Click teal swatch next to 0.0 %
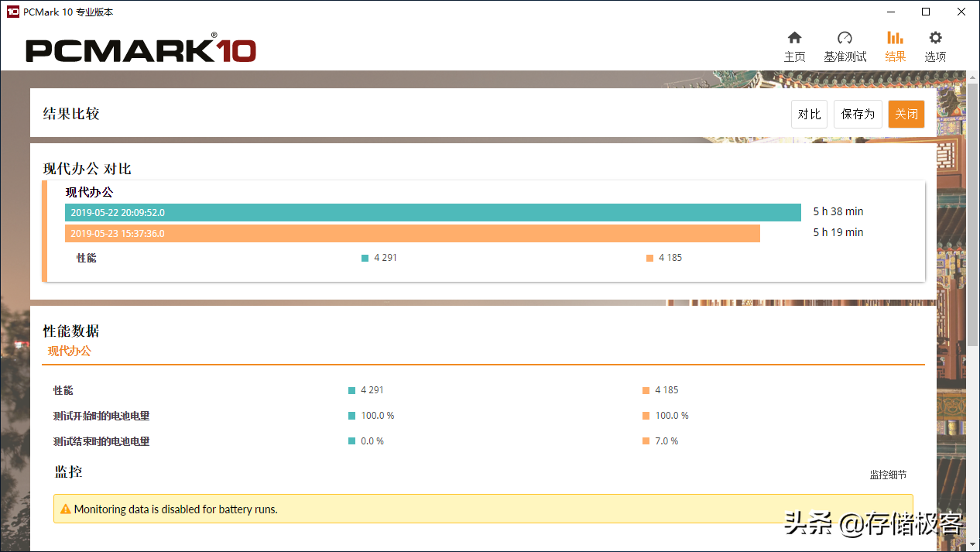 [351, 441]
